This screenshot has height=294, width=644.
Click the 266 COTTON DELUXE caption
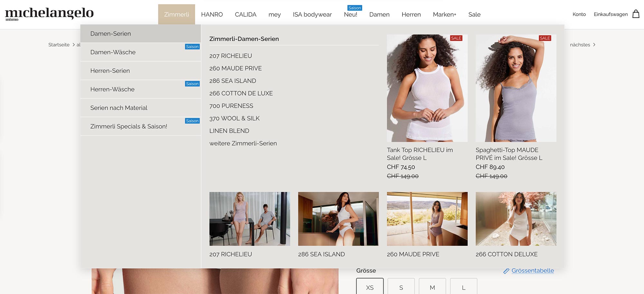pos(507,254)
